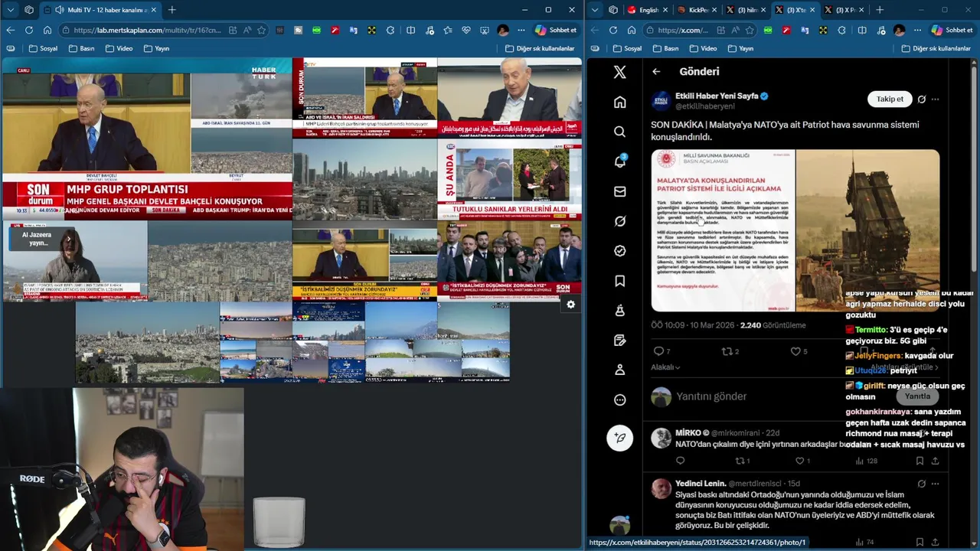Bookmark MİRKO's reply
The image size is (980, 551).
920,461
